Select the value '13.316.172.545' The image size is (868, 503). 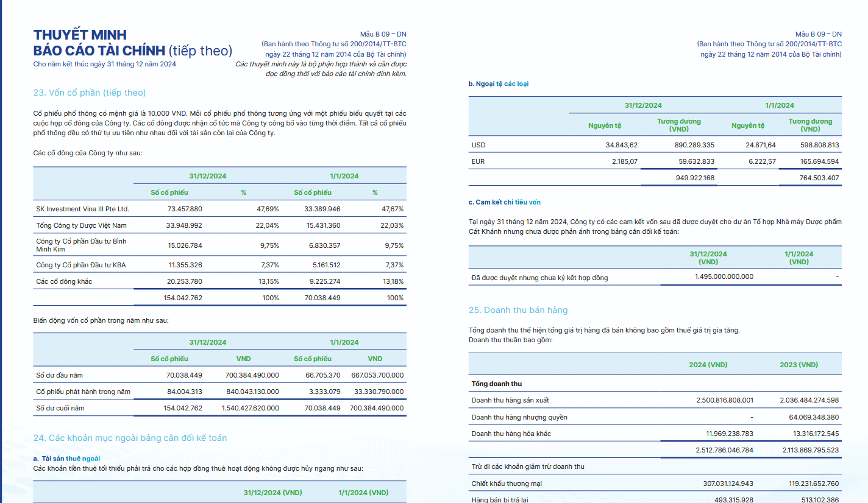[814, 434]
